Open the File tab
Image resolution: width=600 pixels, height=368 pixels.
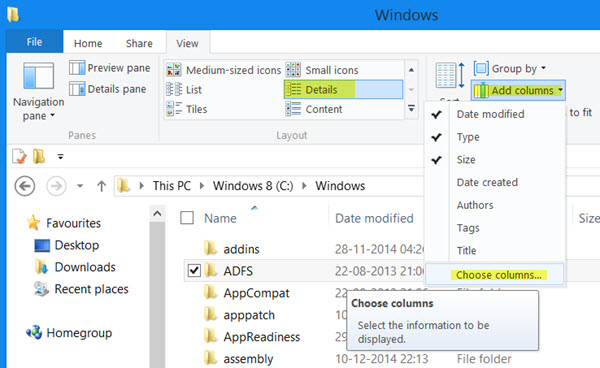(34, 42)
